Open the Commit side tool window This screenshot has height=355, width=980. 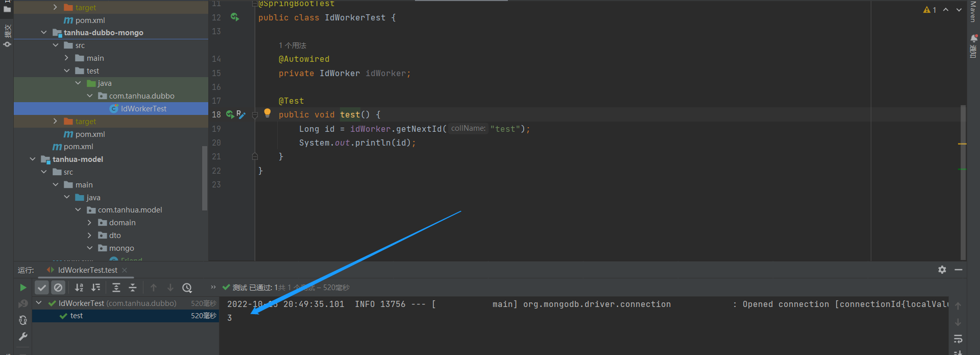coord(7,36)
